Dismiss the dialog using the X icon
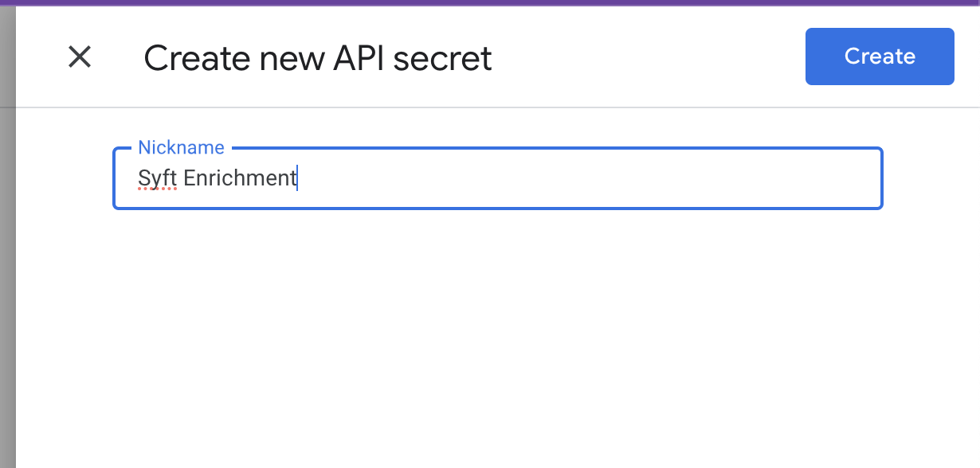 coord(80,57)
